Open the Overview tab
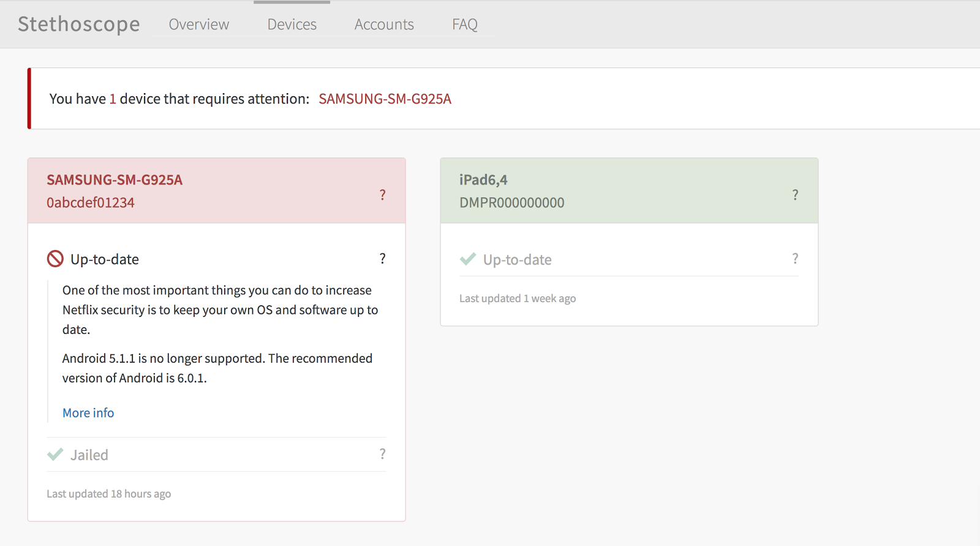 [x=199, y=25]
